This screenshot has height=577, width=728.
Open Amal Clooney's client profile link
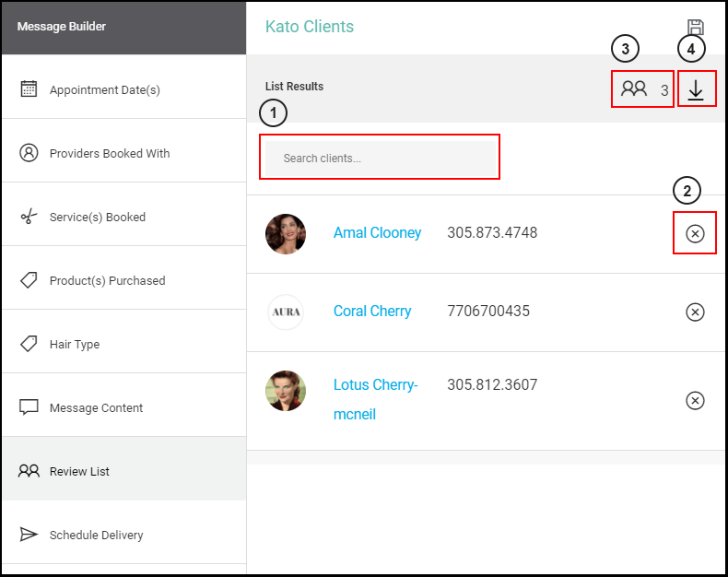point(377,232)
